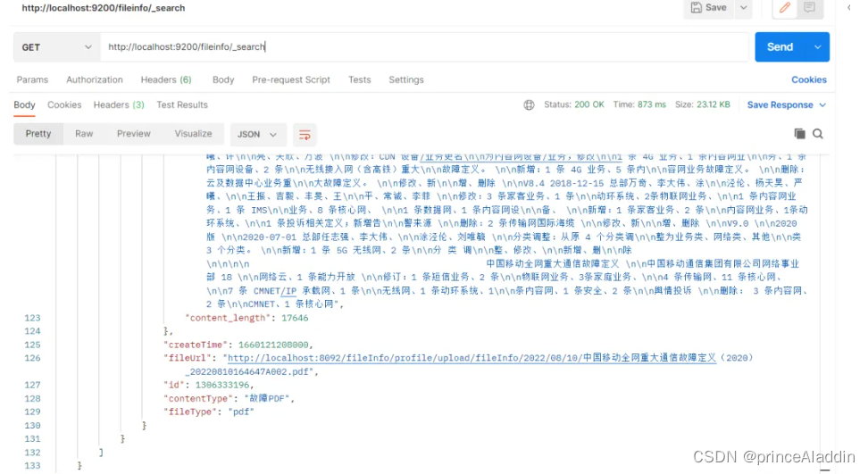The image size is (868, 474).
Task: Open the Test Results tab
Action: [x=182, y=104]
